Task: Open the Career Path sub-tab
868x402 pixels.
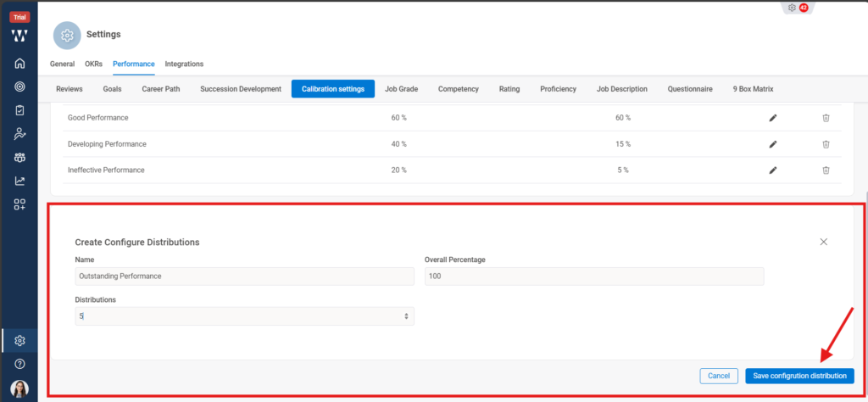Action: coord(160,88)
